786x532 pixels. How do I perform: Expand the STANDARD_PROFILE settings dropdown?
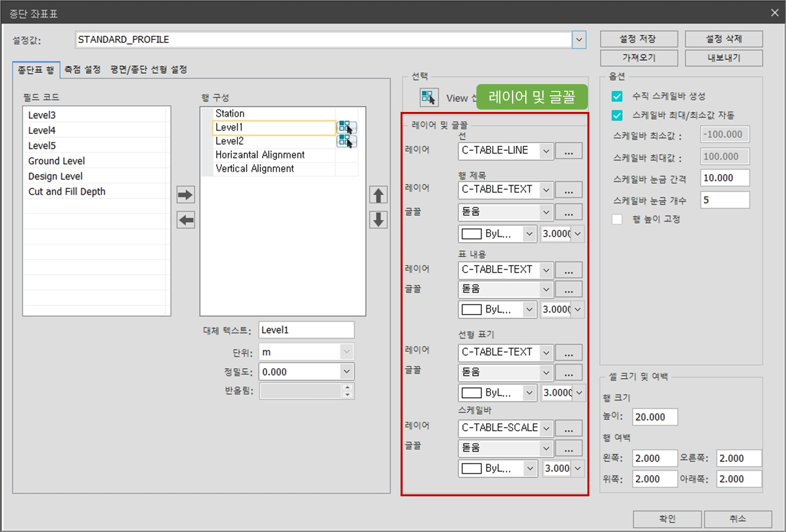(579, 40)
